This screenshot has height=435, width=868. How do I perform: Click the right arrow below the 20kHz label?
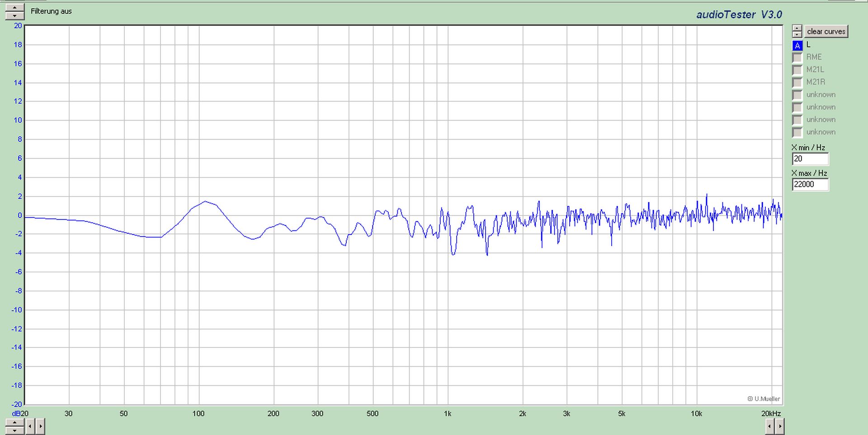coord(780,426)
